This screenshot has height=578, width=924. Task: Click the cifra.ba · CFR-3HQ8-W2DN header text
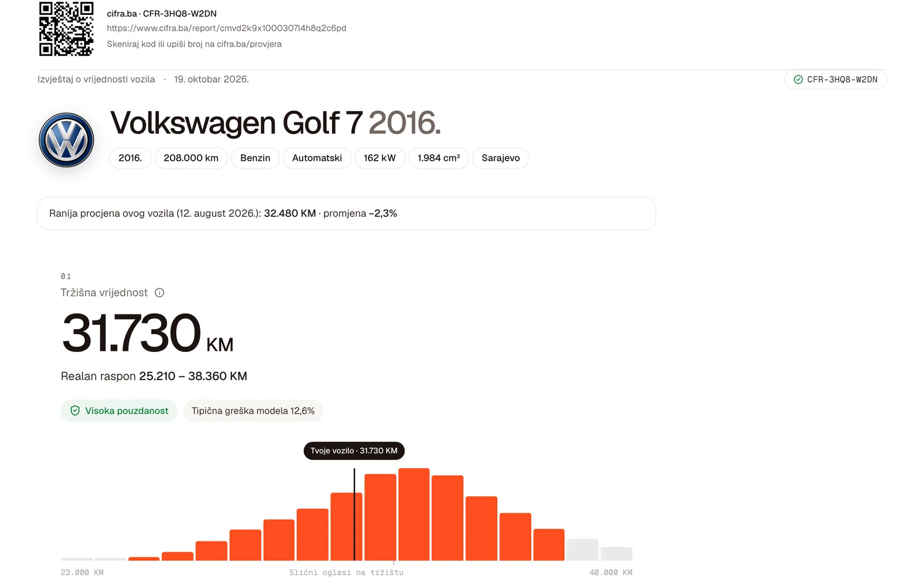pos(162,13)
